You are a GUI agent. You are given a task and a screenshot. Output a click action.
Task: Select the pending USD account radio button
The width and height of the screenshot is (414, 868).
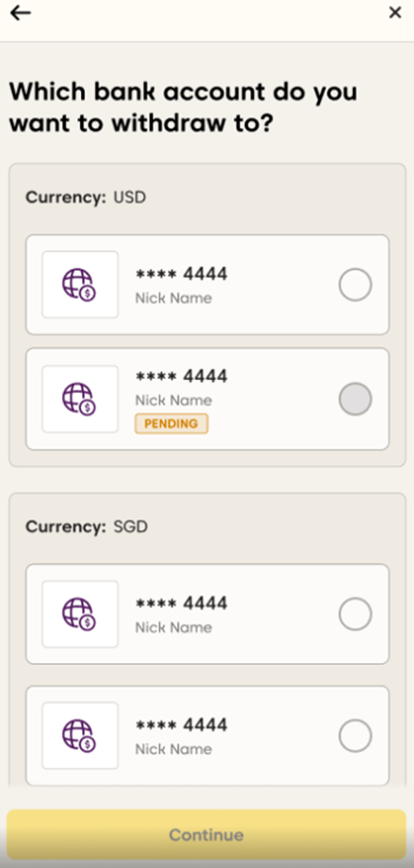355,399
